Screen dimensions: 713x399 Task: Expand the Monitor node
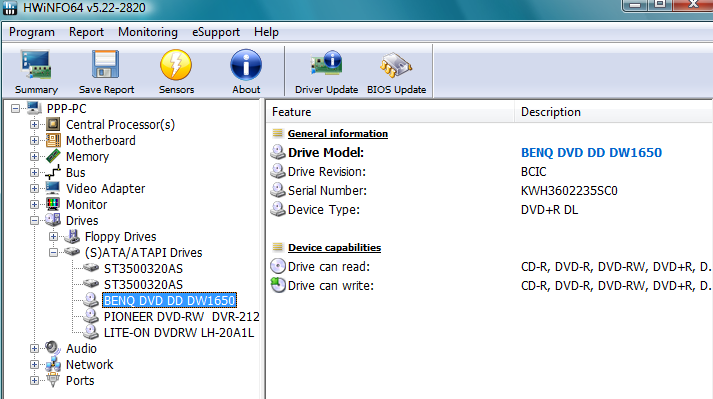[x=34, y=204]
